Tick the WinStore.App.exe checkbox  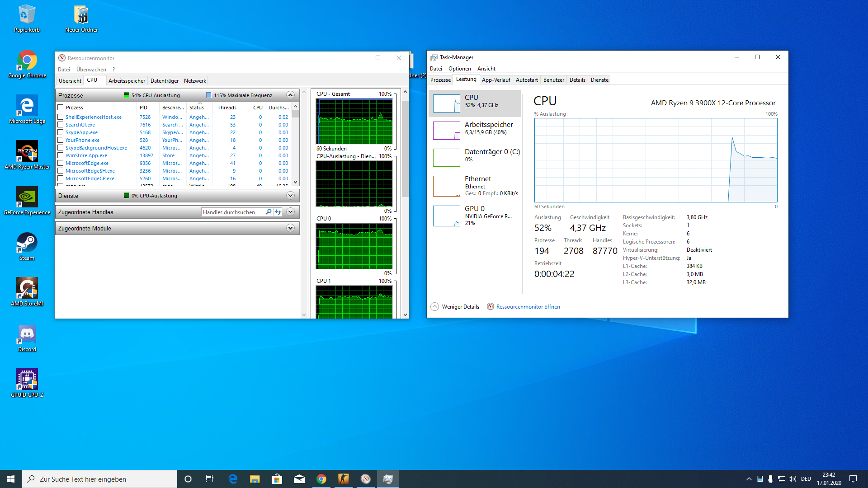(x=61, y=155)
